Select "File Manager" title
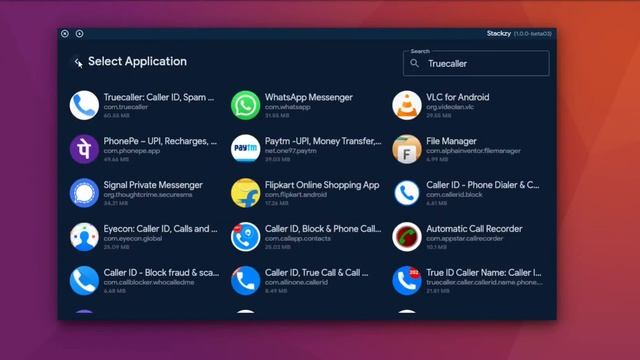 (451, 141)
